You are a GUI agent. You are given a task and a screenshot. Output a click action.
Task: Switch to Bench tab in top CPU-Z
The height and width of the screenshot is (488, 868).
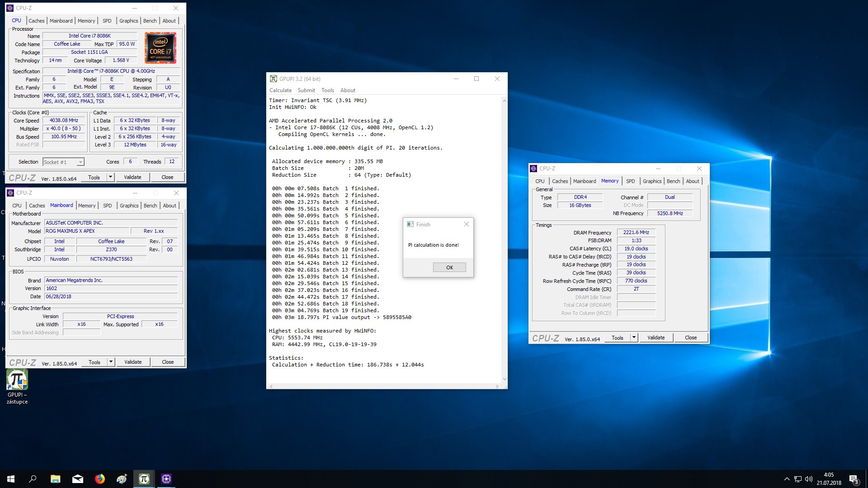point(150,21)
